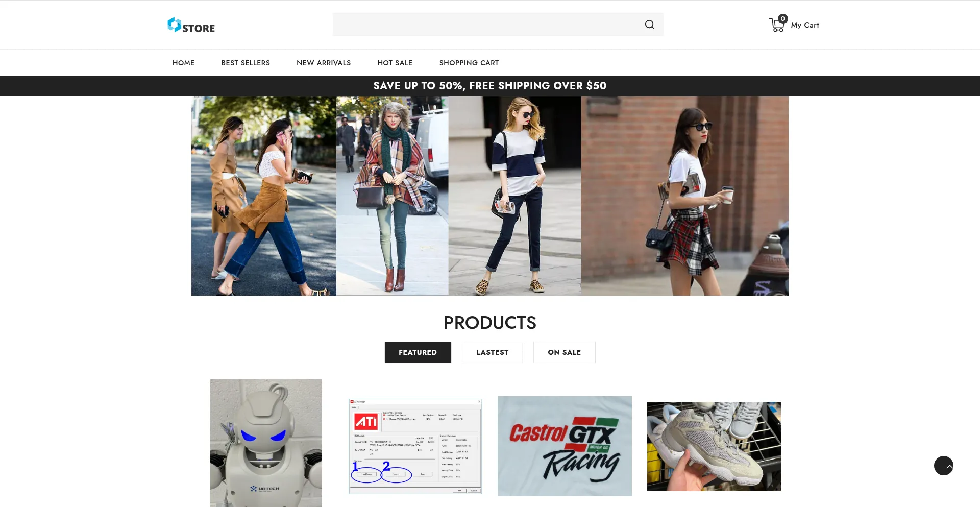Click the search magnifier icon
980x507 pixels.
tap(649, 25)
